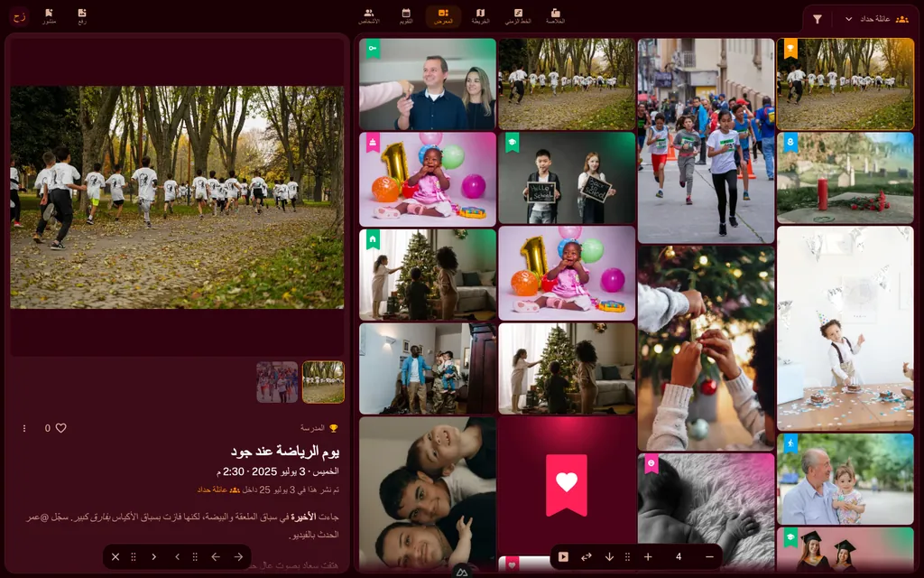Open the street race runners photo

pyautogui.click(x=706, y=141)
